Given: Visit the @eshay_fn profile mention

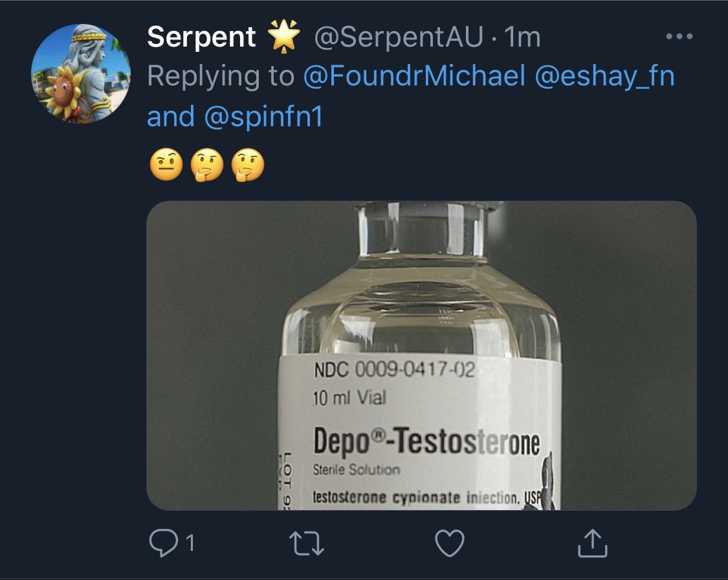Looking at the screenshot, I should [x=605, y=77].
